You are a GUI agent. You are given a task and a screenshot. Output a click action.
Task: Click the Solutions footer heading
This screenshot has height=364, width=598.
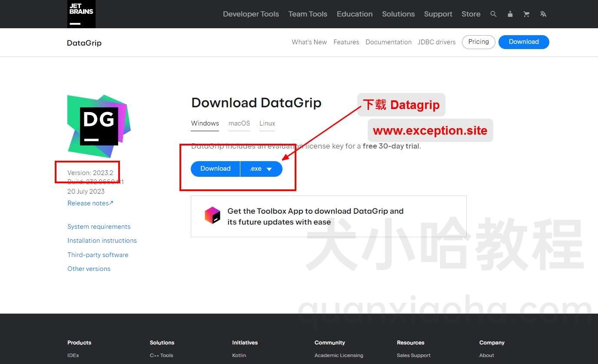(x=162, y=343)
